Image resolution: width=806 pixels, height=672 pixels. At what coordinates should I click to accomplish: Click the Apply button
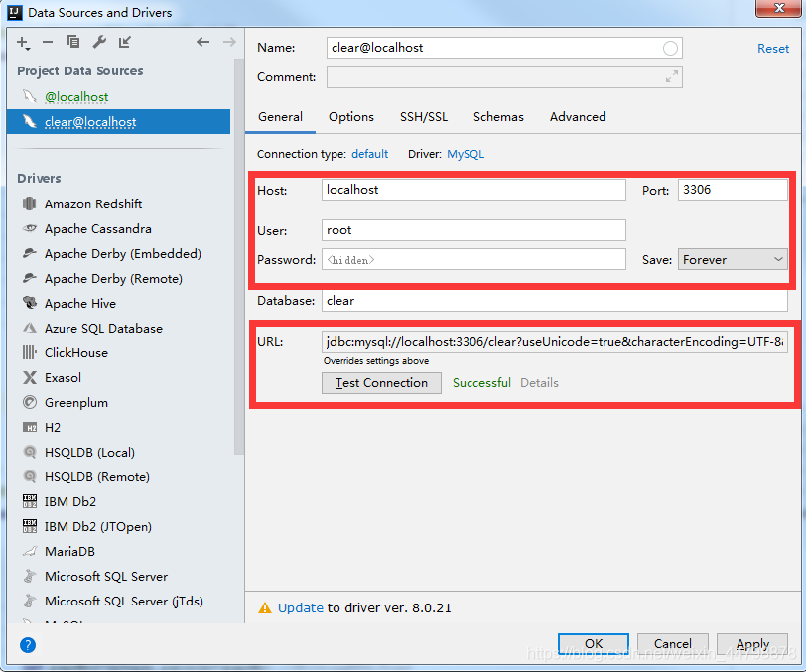click(752, 644)
